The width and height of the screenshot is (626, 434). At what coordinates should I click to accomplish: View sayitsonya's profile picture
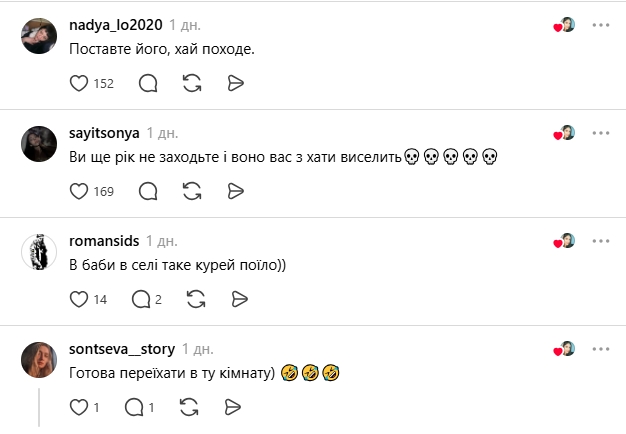(x=39, y=144)
